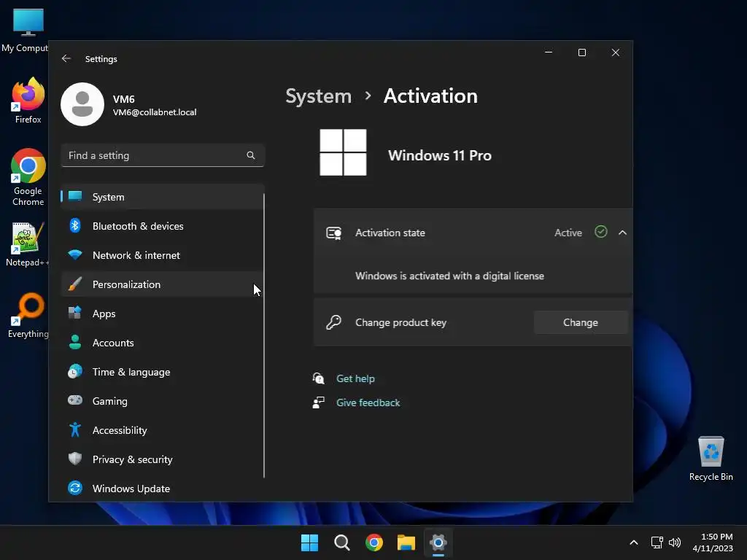Open Gaming settings

(163, 401)
